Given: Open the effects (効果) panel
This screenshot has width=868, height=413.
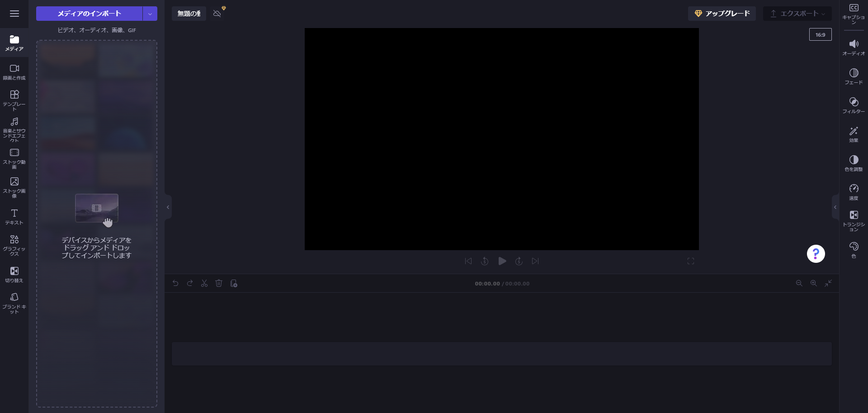Looking at the screenshot, I should coord(854,134).
